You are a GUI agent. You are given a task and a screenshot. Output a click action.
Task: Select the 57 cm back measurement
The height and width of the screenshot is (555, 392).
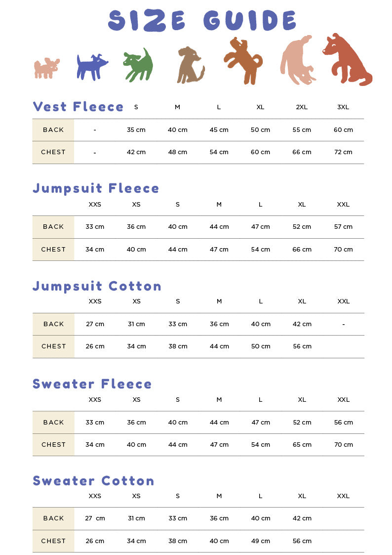pyautogui.click(x=343, y=227)
